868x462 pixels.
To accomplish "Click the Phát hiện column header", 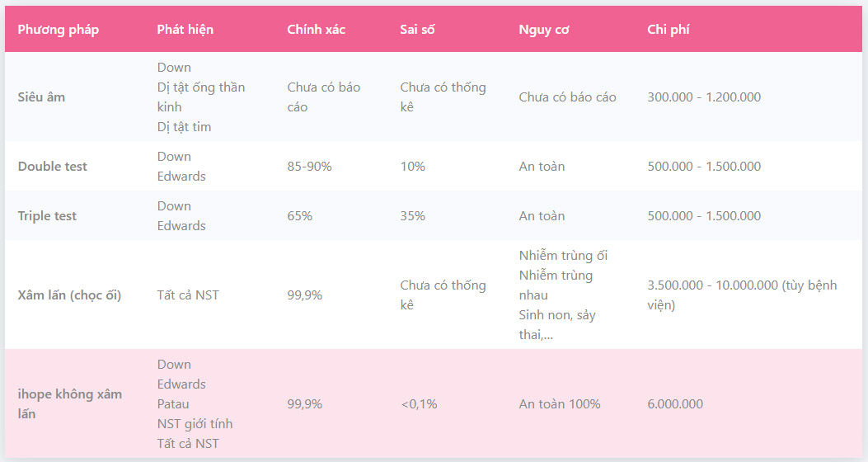I will [185, 30].
